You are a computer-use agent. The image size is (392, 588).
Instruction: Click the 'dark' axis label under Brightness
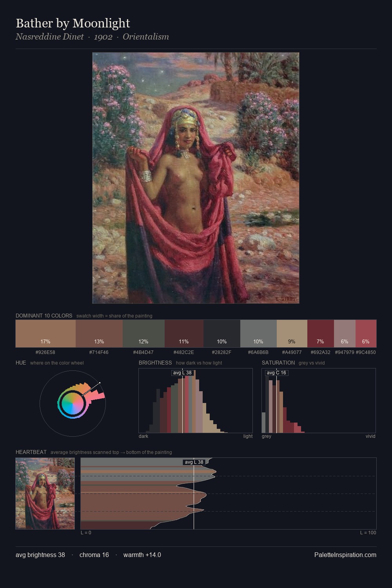click(x=143, y=436)
